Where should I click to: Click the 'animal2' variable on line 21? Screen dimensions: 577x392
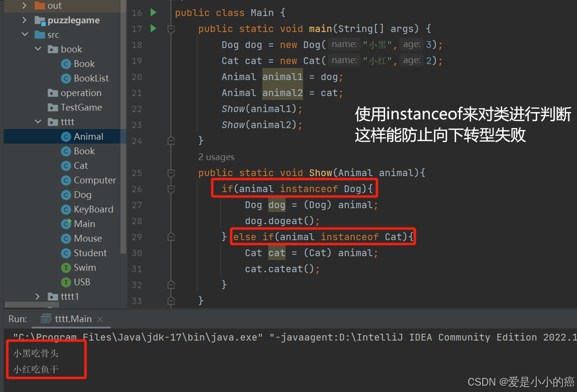(282, 93)
